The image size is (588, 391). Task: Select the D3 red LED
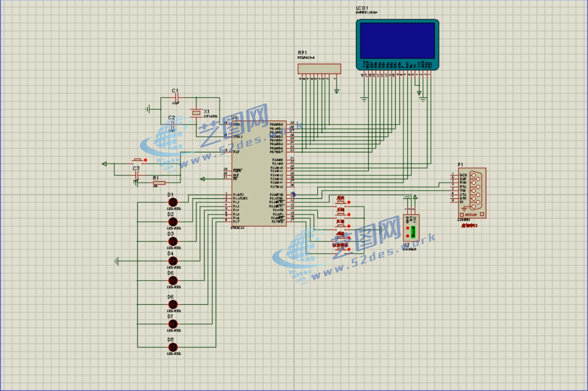tap(173, 242)
